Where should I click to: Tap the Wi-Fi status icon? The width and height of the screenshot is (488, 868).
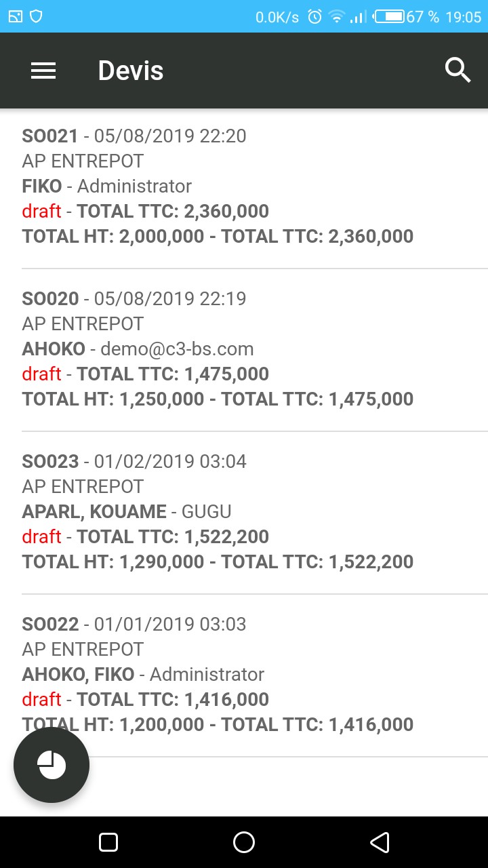(x=336, y=16)
